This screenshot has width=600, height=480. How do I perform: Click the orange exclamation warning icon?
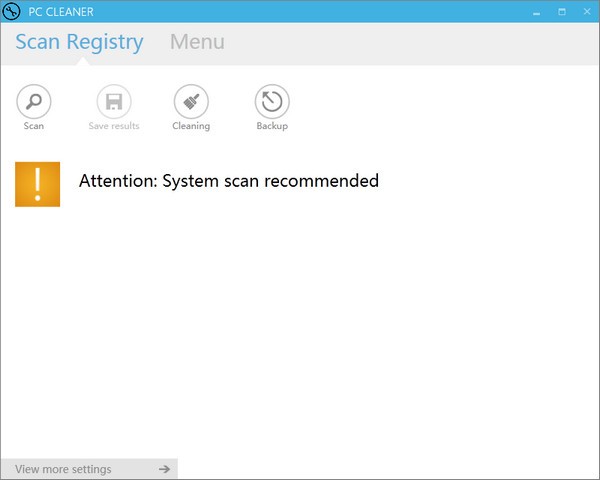click(x=38, y=184)
